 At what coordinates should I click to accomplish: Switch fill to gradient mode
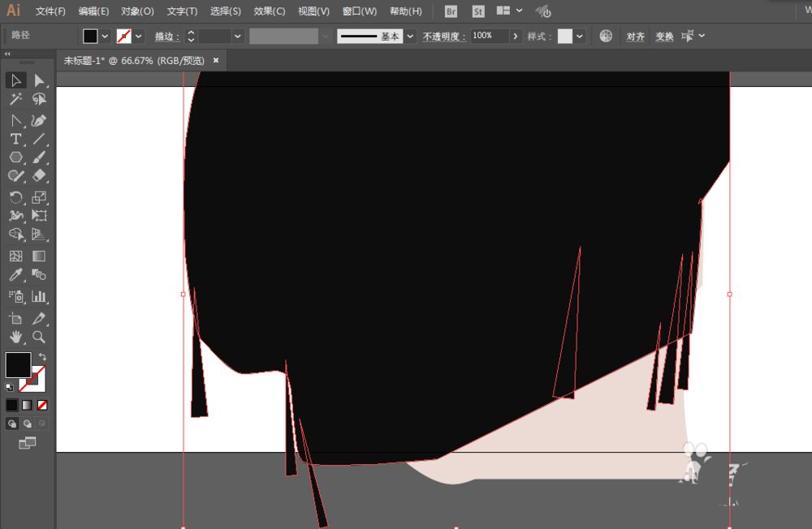click(x=25, y=404)
